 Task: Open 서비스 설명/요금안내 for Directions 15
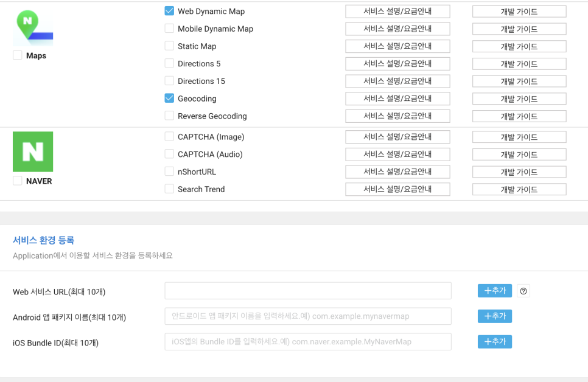click(x=397, y=81)
